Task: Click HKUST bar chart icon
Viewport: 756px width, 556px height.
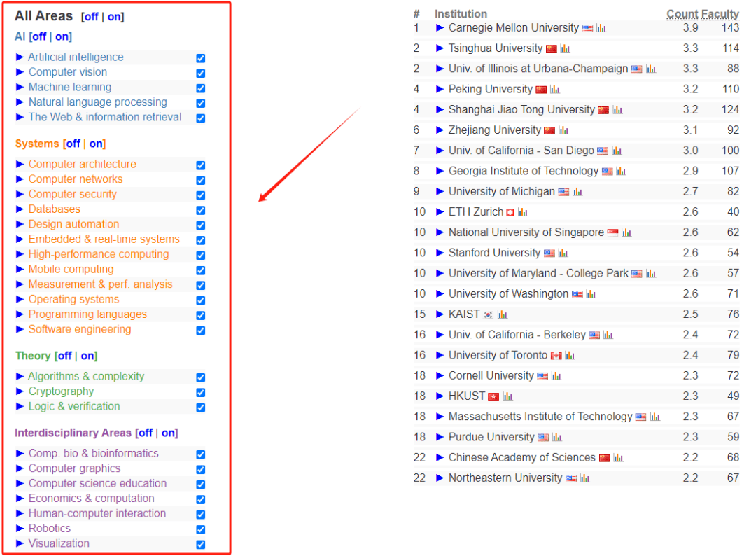Action: click(x=507, y=396)
